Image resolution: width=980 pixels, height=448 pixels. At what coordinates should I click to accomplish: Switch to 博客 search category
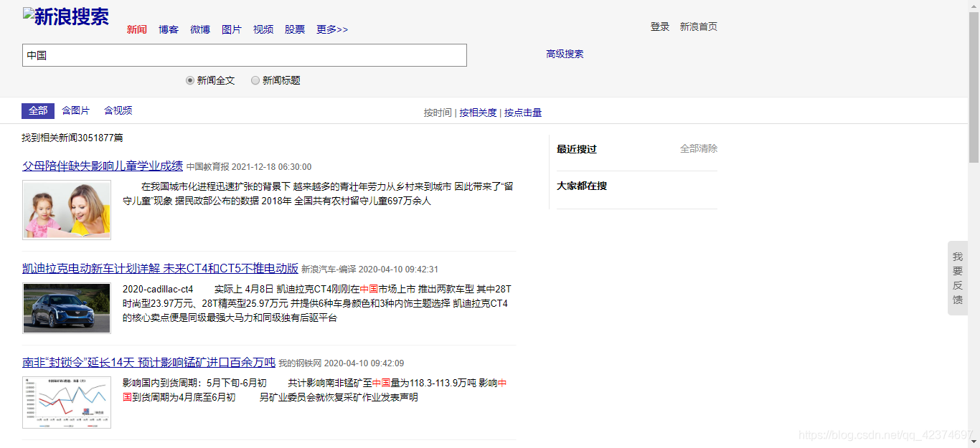click(169, 29)
